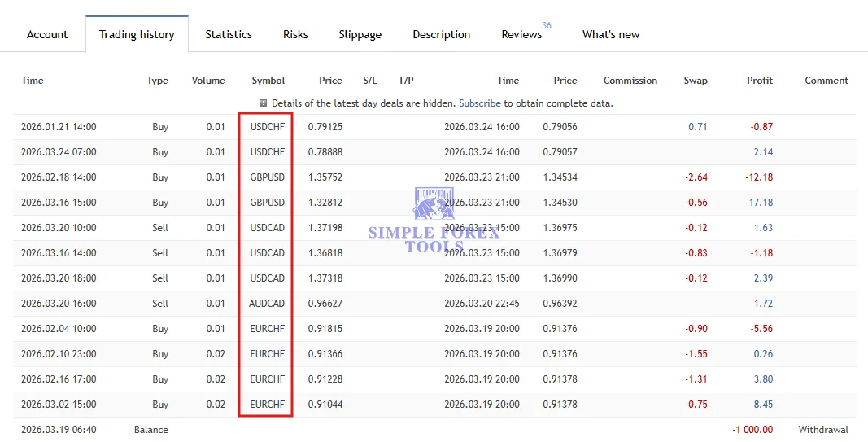Image resolution: width=868 pixels, height=442 pixels.
Task: Click the 36 reviews count badge
Action: [547, 25]
